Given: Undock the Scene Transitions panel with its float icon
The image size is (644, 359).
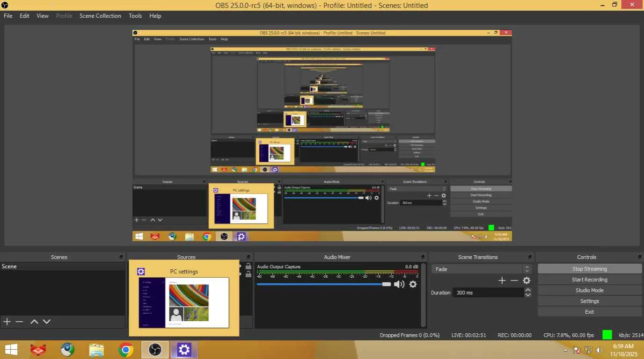Looking at the screenshot, I should (x=530, y=257).
